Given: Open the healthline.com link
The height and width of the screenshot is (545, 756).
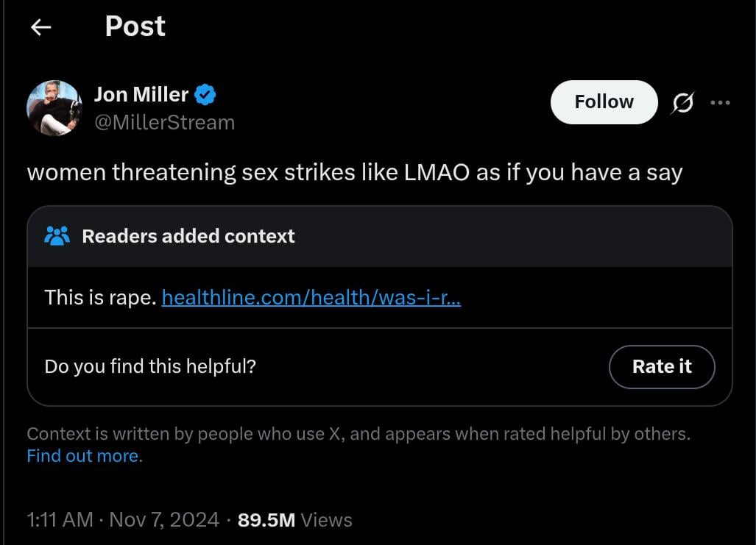Looking at the screenshot, I should tap(311, 298).
